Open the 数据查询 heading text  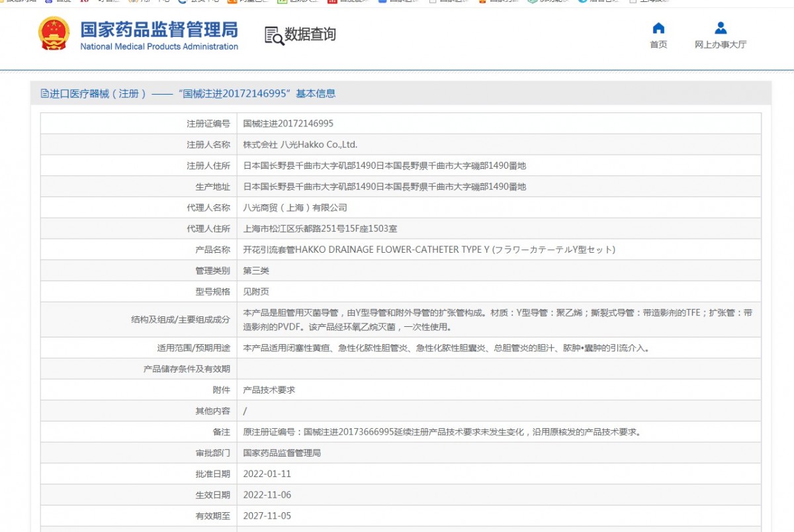tap(310, 34)
